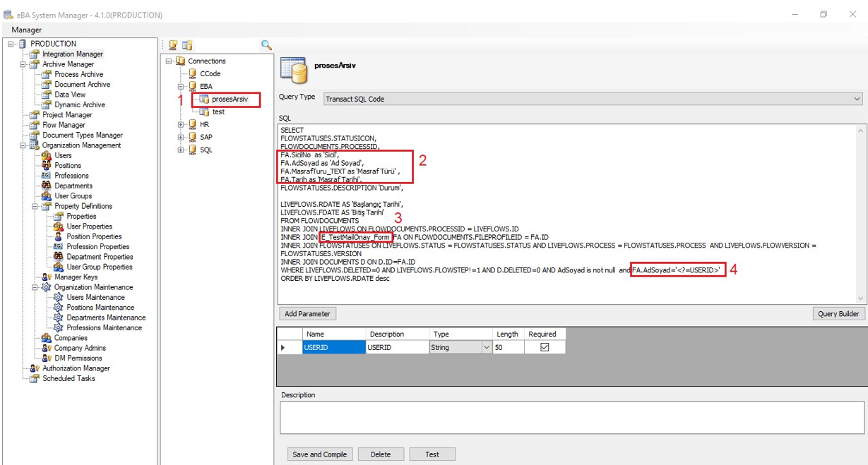Image resolution: width=868 pixels, height=465 pixels.
Task: Click the Test button
Action: [432, 454]
